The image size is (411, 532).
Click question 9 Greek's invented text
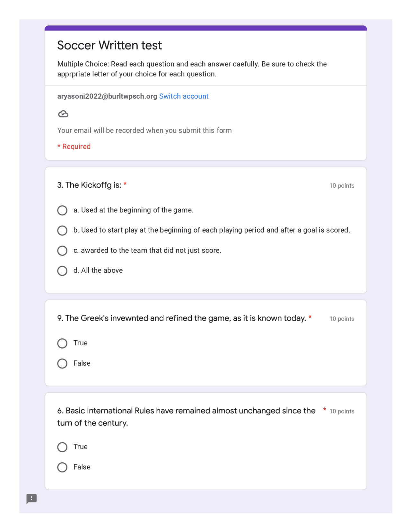(181, 318)
